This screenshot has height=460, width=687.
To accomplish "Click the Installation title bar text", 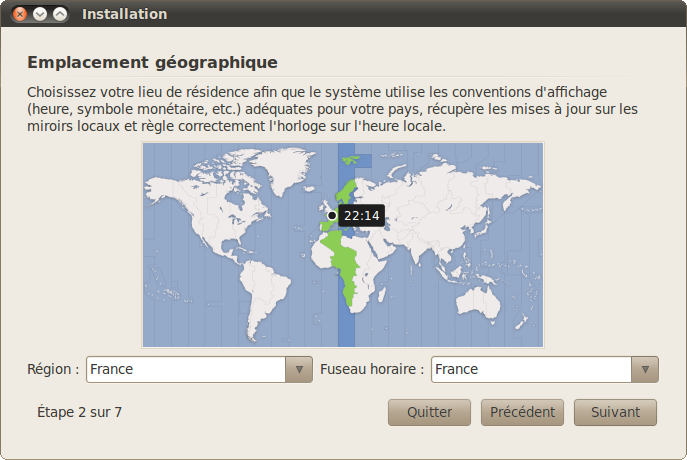I will click(x=124, y=15).
